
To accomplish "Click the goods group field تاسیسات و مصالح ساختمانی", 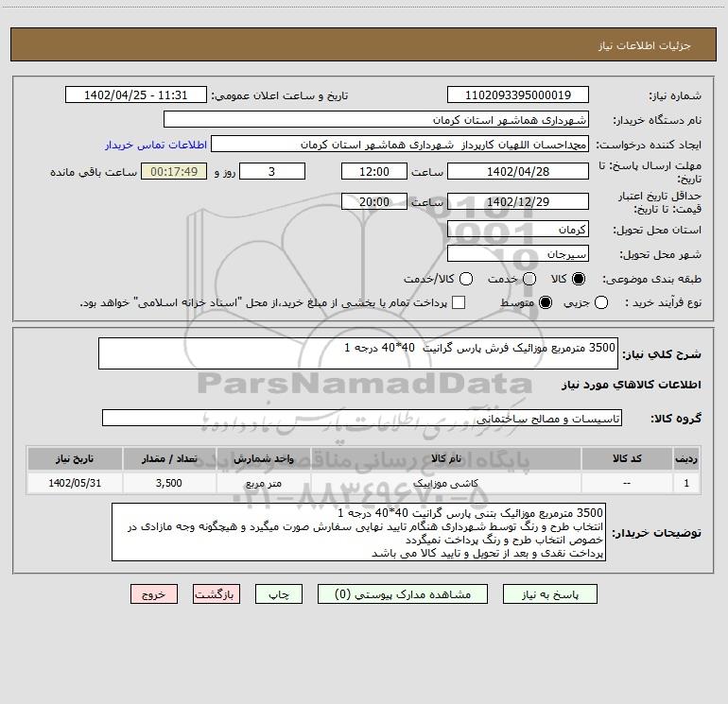I will point(362,419).
